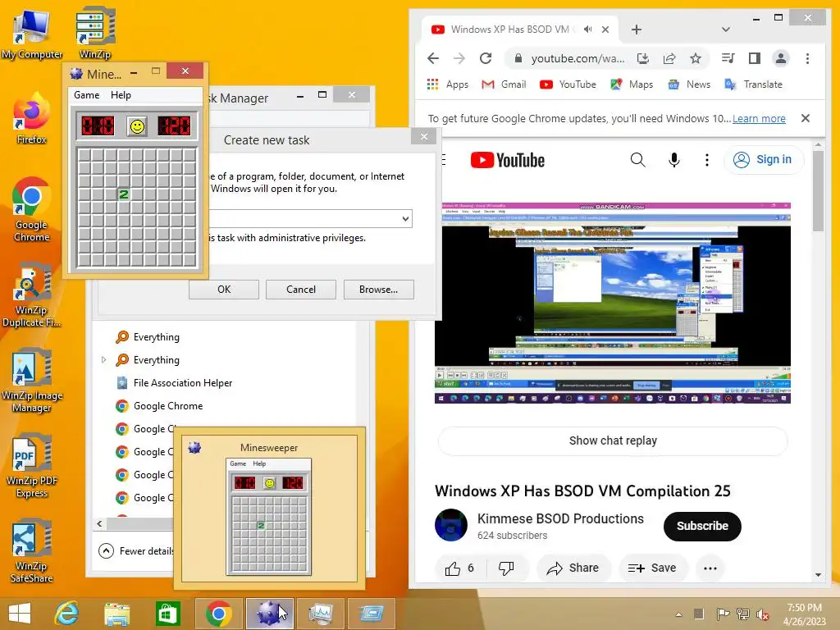
Task: Open the Translate bookmark
Action: (x=753, y=84)
